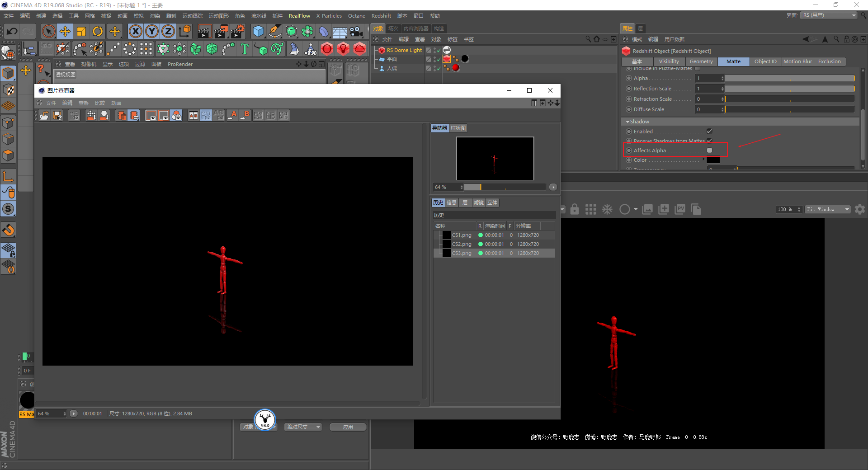Click the Camera object icon
868x470 pixels.
coord(356,31)
